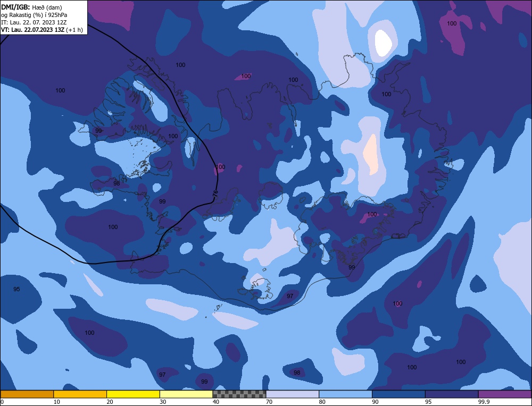Screen dimensions: 532x406
Task: Click the amber 10-20 legend color segment
Action: coord(80,394)
